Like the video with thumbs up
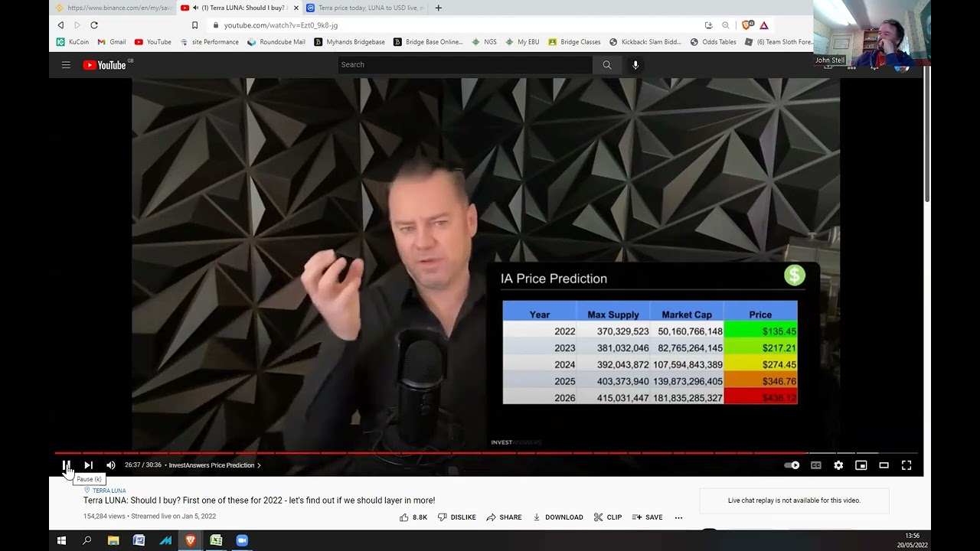The width and height of the screenshot is (980, 551). pos(413,517)
